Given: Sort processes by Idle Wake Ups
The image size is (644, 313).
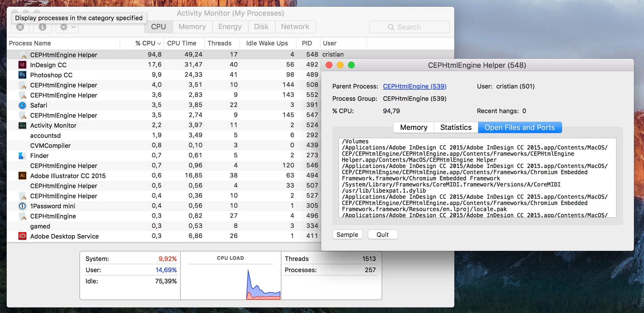Looking at the screenshot, I should click(x=267, y=43).
